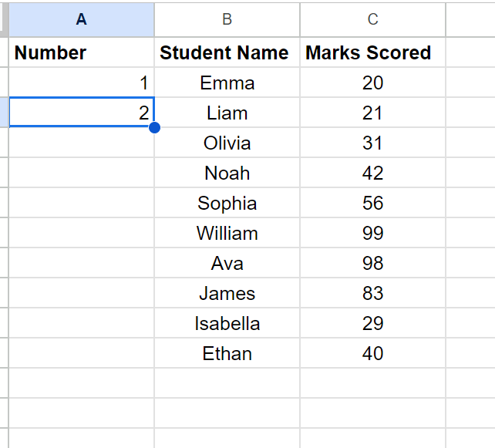Select Ava's marks cell showing 98
Screen dimensions: 495x448
point(372,264)
